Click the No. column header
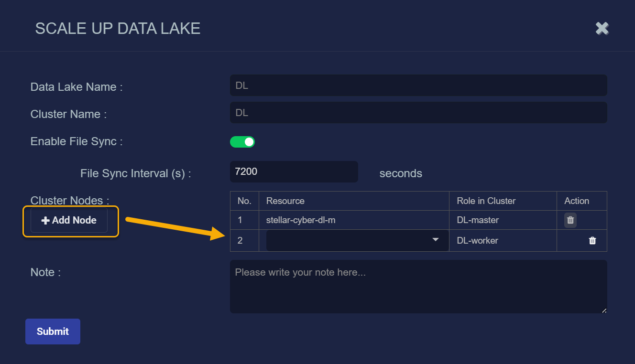The image size is (635, 364). click(x=244, y=201)
